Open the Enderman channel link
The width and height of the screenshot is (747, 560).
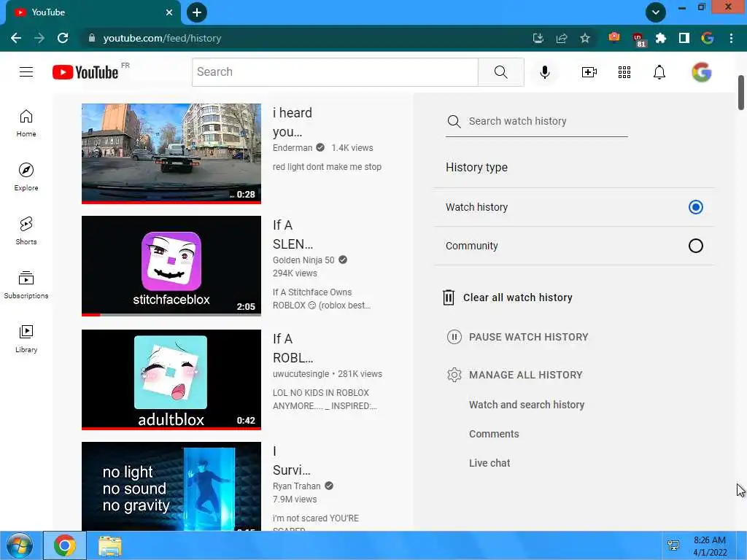coord(293,147)
